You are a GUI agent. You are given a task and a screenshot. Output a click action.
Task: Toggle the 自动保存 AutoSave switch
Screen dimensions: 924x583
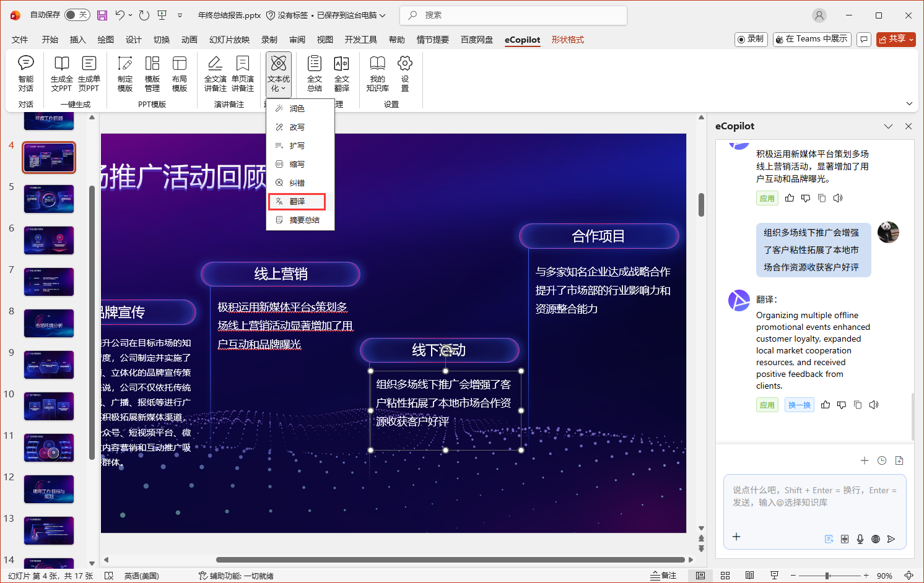point(77,15)
